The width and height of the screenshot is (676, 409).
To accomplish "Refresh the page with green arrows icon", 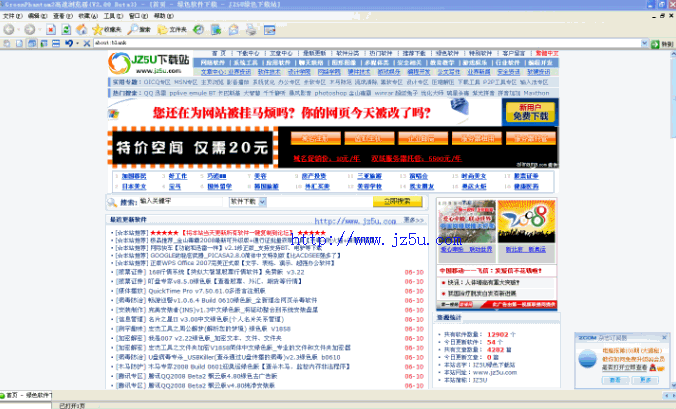I will (66, 30).
